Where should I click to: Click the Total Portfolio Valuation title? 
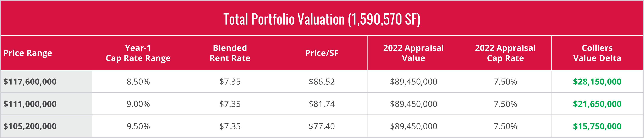(x=322, y=19)
